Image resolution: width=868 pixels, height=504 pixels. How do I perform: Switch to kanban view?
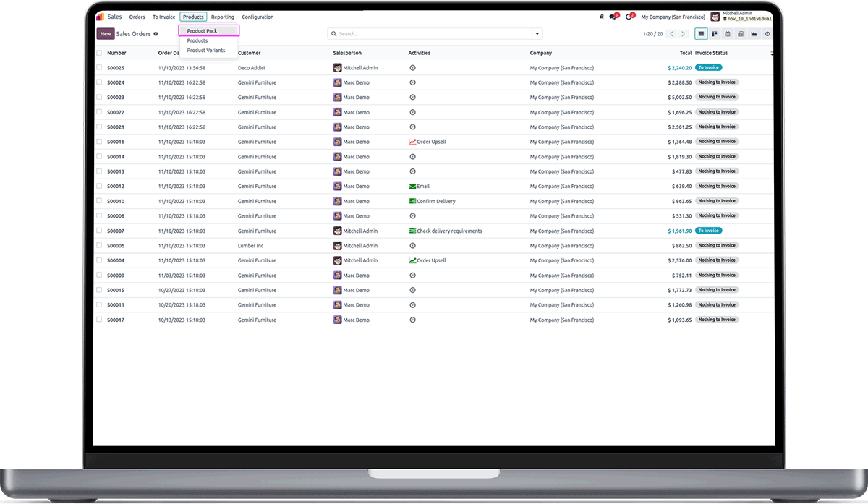point(715,34)
